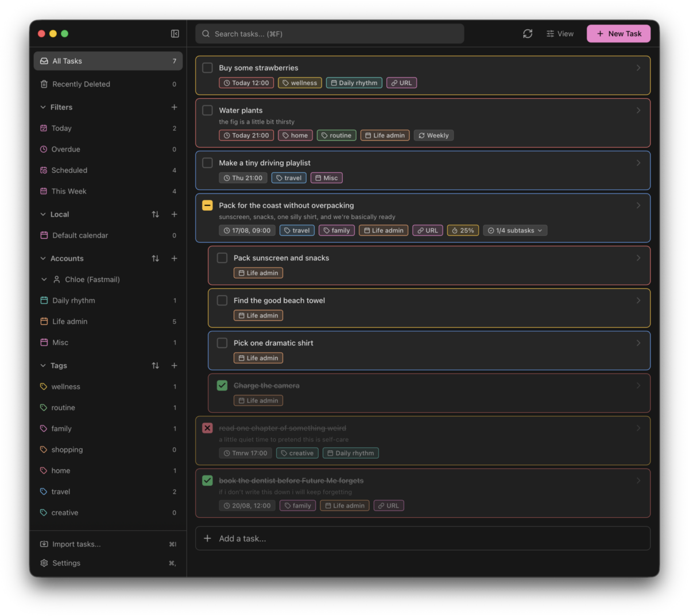Add a new Local calendar
Screen dimensions: 689x616
pyautogui.click(x=175, y=214)
